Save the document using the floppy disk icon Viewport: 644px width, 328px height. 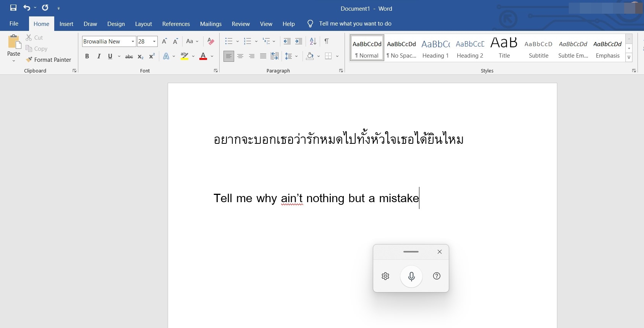(x=13, y=8)
